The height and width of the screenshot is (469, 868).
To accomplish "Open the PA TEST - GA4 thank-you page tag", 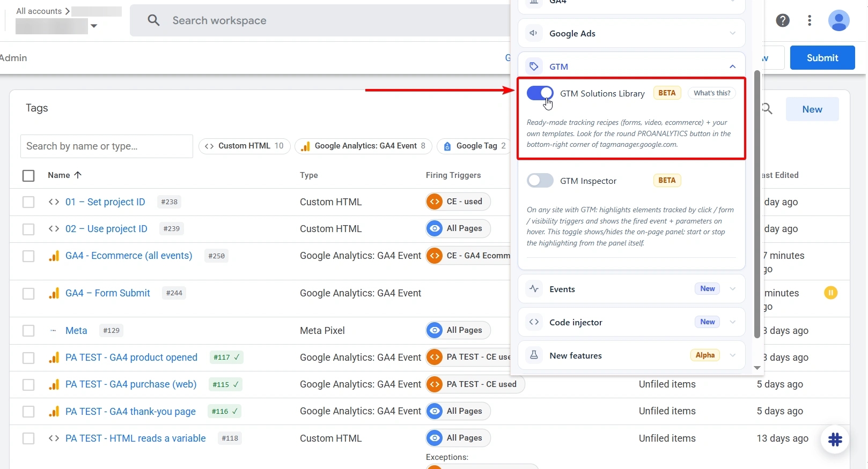I will click(130, 412).
